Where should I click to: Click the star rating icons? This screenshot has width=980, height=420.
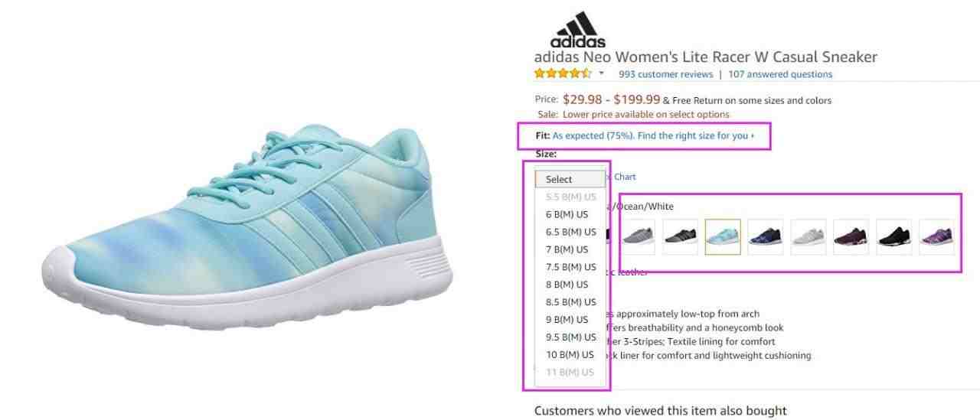click(563, 74)
